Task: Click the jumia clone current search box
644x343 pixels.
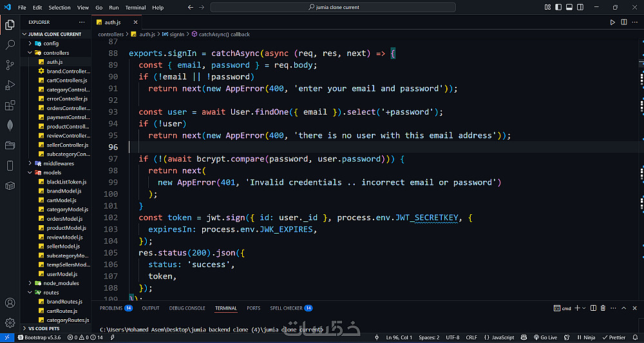Action: click(x=333, y=7)
